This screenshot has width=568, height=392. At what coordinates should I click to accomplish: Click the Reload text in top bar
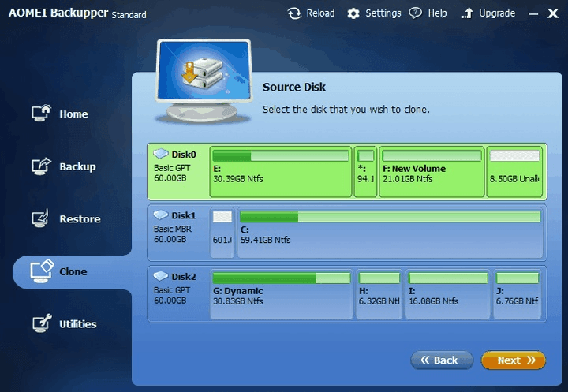(320, 13)
